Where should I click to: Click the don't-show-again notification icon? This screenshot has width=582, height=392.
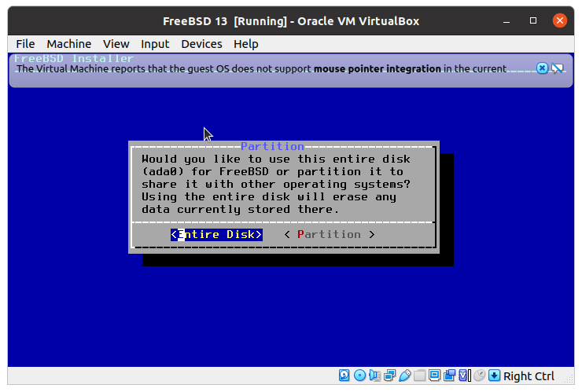click(x=557, y=68)
